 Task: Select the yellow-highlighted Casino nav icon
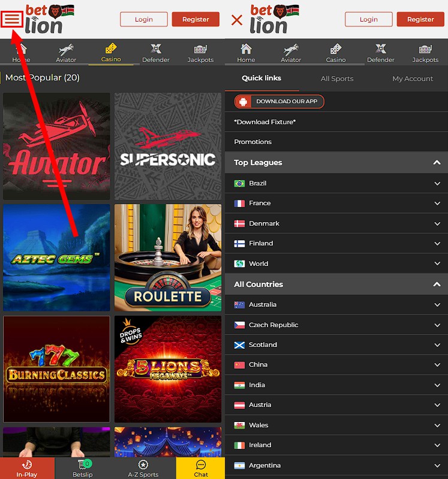tap(110, 52)
